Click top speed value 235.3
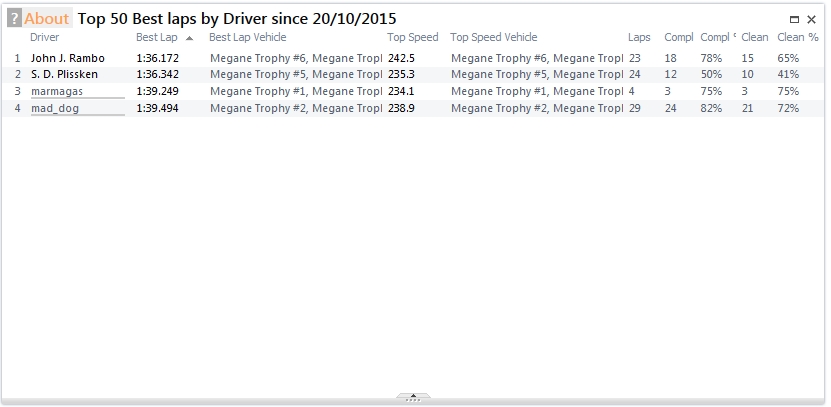 point(401,74)
